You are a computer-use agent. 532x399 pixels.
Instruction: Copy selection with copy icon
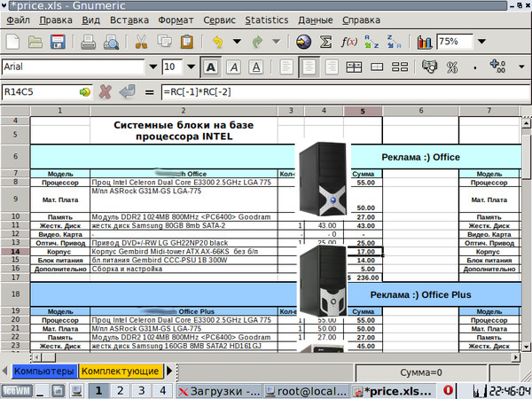165,42
